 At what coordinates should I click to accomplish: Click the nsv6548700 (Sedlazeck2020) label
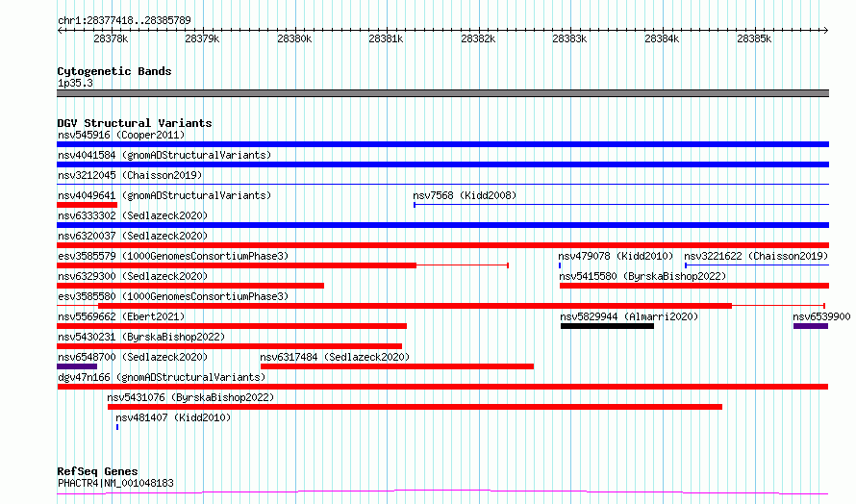(133, 357)
